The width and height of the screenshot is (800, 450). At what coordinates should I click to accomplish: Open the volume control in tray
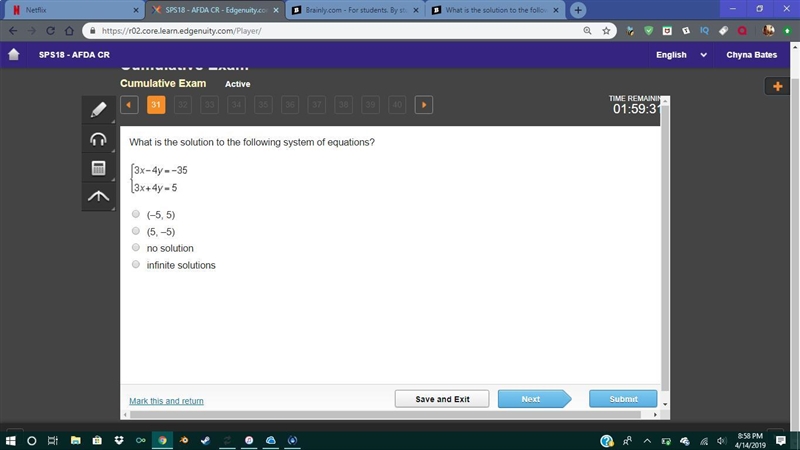(721, 441)
